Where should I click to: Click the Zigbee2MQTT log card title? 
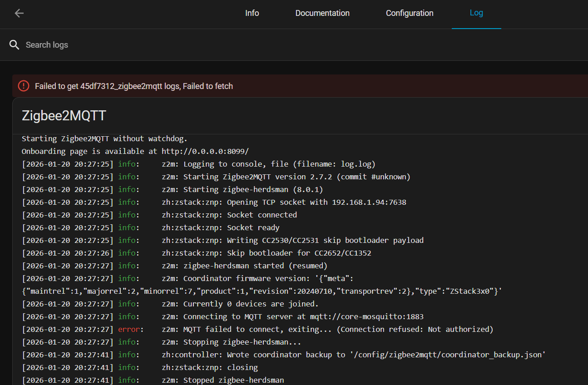pos(64,116)
